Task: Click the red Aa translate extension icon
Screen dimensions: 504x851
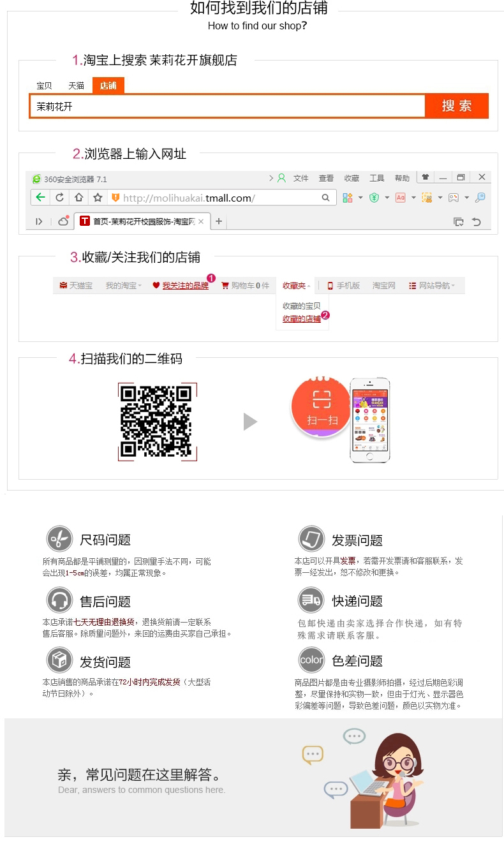Action: point(401,198)
